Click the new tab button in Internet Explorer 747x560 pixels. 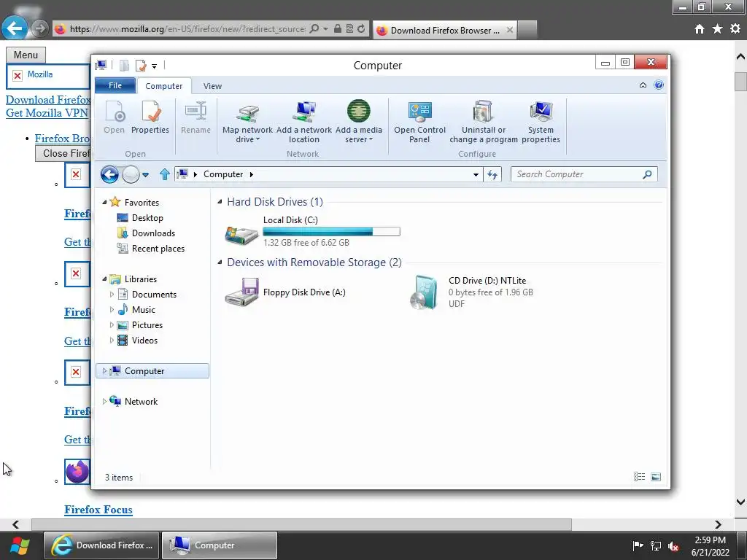(x=527, y=30)
